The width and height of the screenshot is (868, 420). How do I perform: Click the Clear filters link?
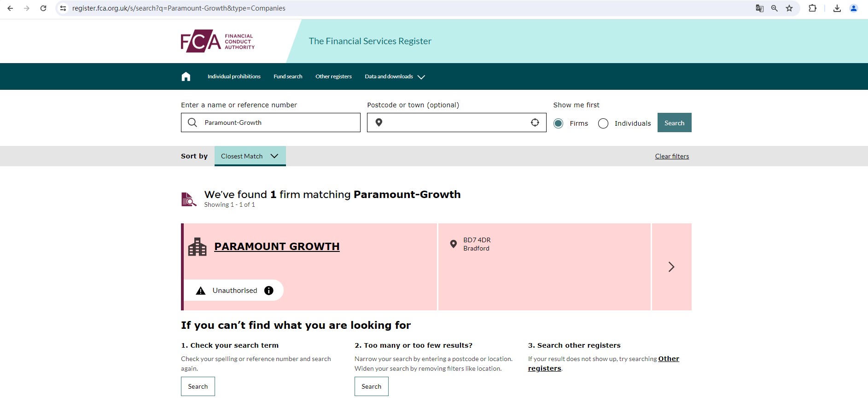pos(672,157)
